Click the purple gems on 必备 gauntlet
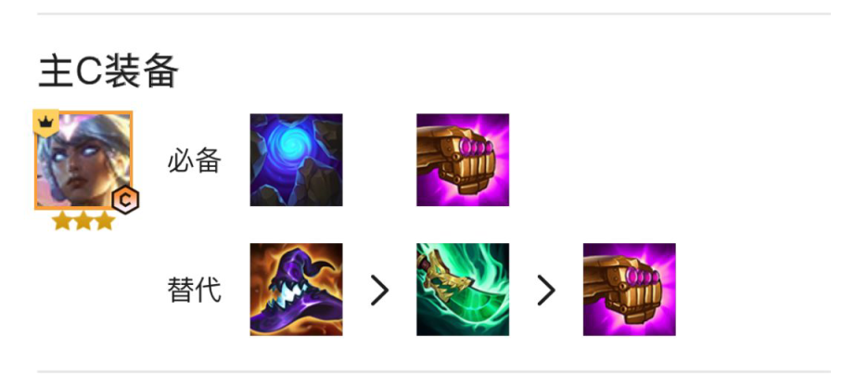The height and width of the screenshot is (388, 868). (477, 148)
